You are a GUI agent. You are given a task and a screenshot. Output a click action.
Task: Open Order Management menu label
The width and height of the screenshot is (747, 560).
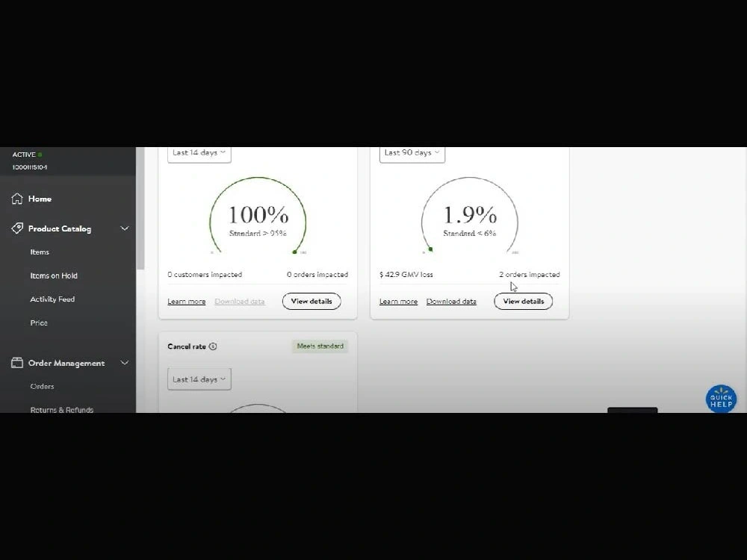click(x=66, y=363)
